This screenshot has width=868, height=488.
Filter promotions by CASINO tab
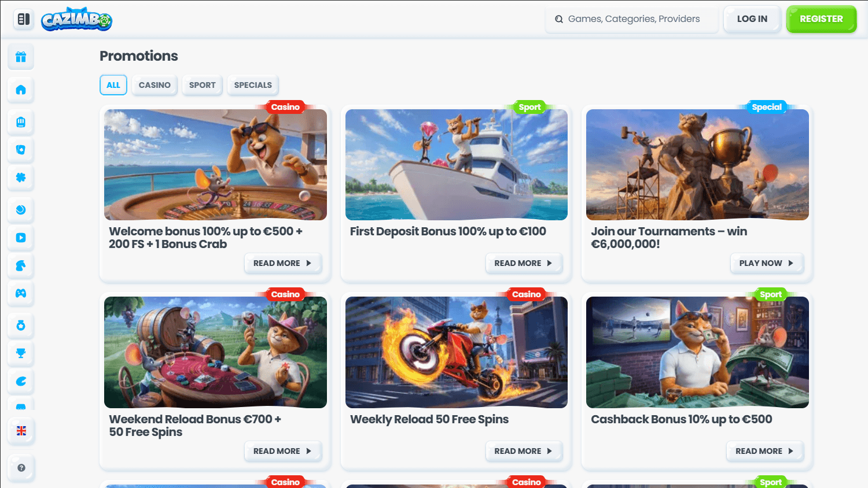pyautogui.click(x=155, y=85)
